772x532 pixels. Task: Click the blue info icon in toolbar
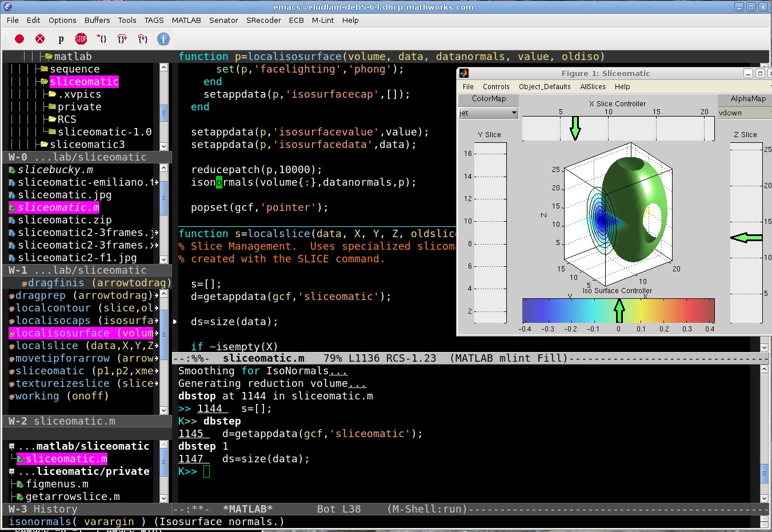163,39
